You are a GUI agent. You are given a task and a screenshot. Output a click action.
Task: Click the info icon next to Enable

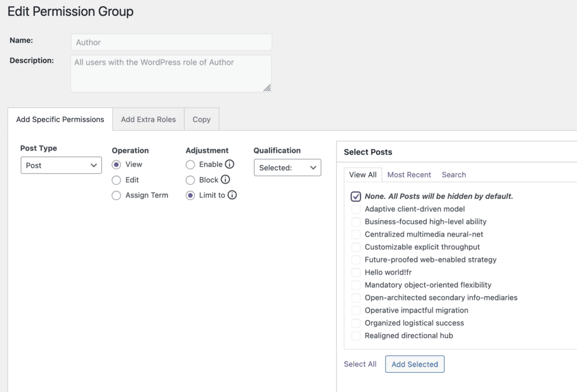tap(229, 164)
